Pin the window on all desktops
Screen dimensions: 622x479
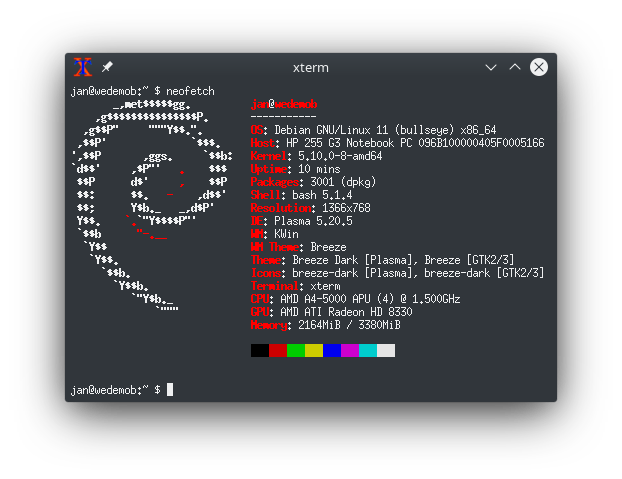coord(107,67)
